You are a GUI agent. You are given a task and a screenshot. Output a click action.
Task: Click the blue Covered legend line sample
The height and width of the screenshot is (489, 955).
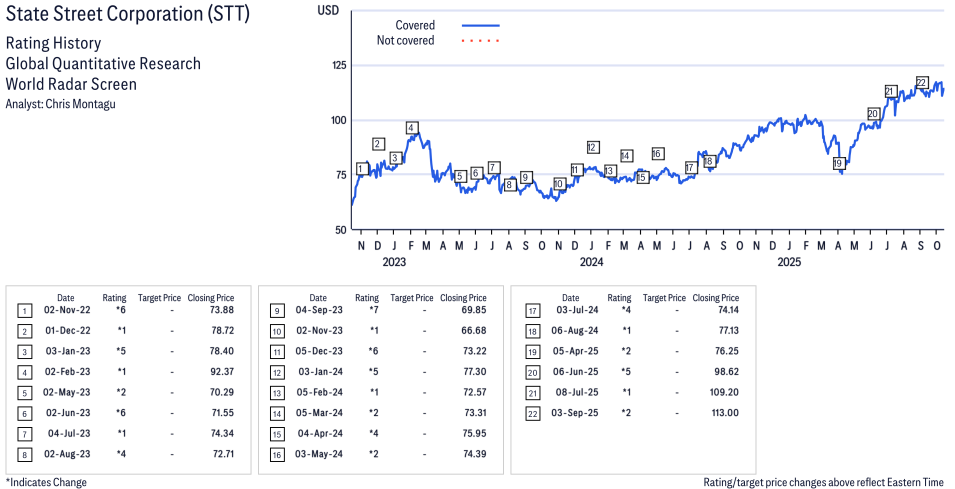pos(480,25)
